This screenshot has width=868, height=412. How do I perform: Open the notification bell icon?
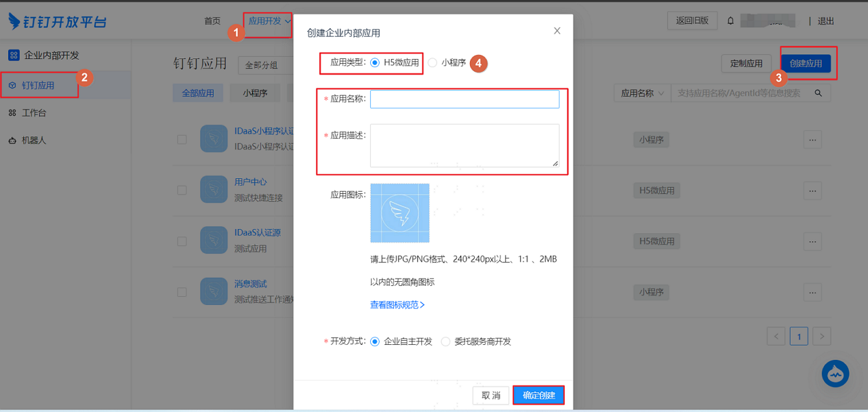[x=730, y=21]
